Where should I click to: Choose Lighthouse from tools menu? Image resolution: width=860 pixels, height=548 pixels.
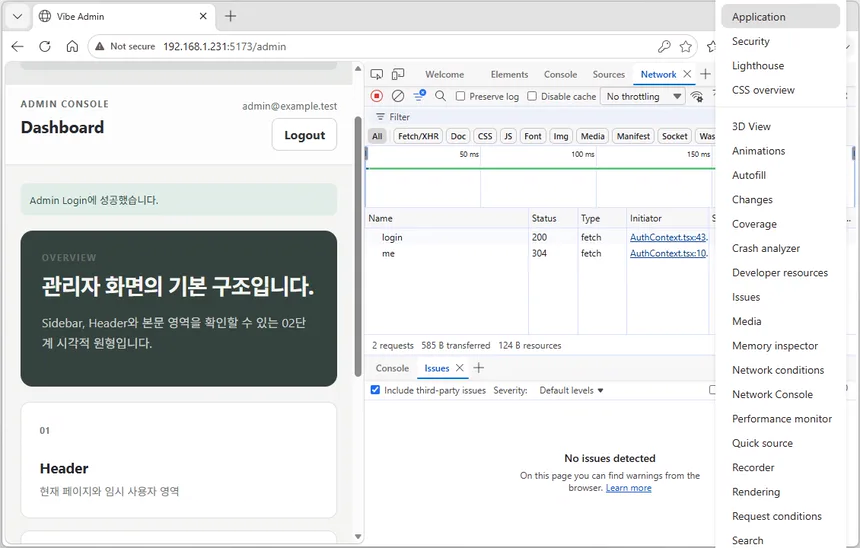[780, 66]
